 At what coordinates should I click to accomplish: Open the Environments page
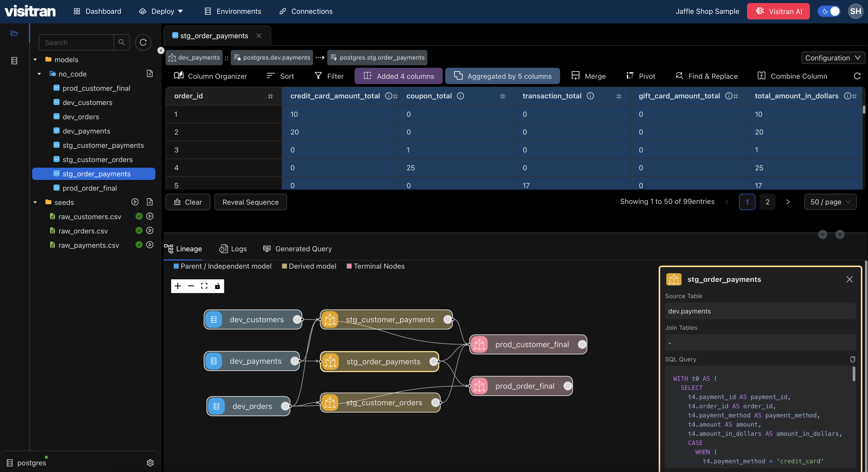click(x=233, y=11)
